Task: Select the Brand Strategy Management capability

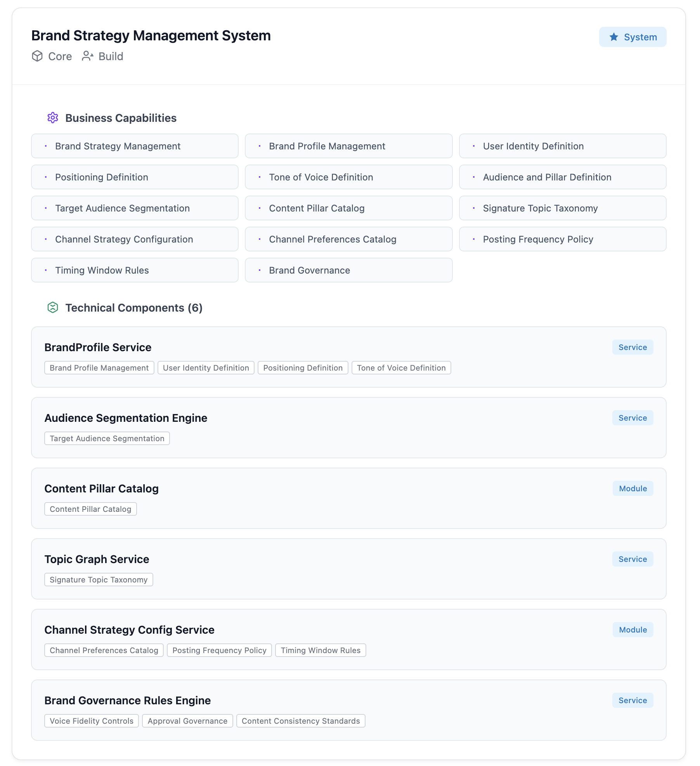Action: coord(135,146)
